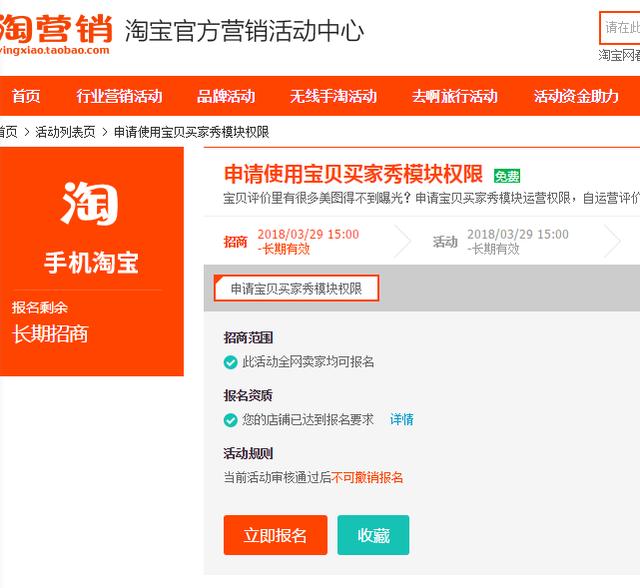
Task: Go to the 品牌活动 section
Action: [226, 96]
